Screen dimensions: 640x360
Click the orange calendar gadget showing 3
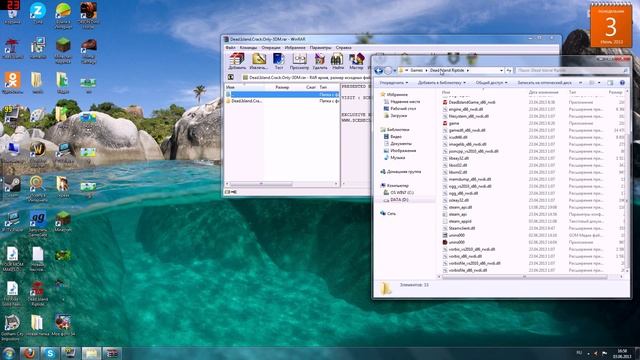(x=611, y=26)
